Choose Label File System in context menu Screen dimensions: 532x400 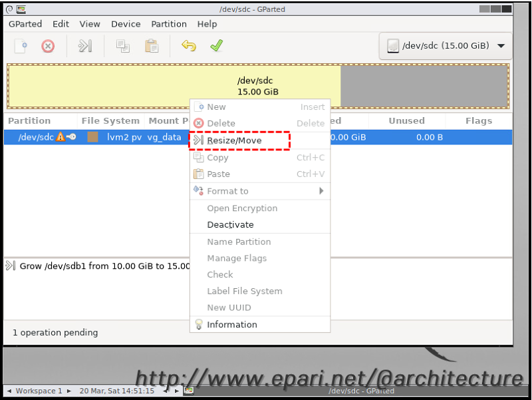260,292
